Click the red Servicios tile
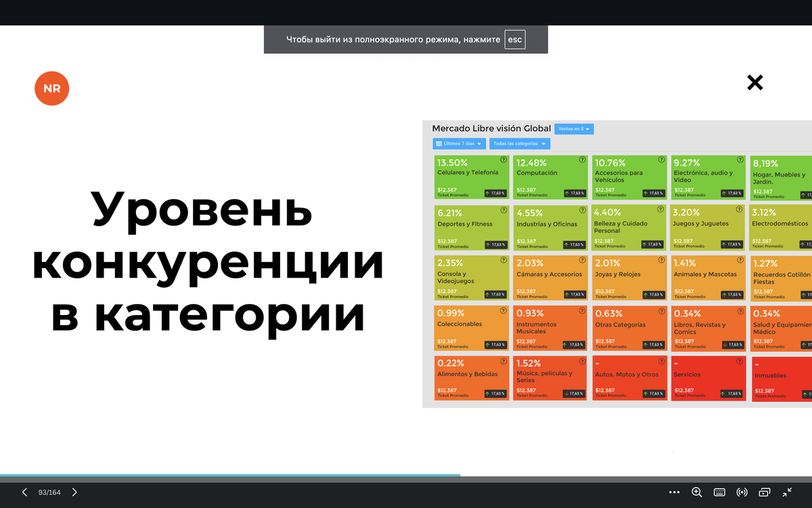This screenshot has width=812, height=508. [708, 378]
